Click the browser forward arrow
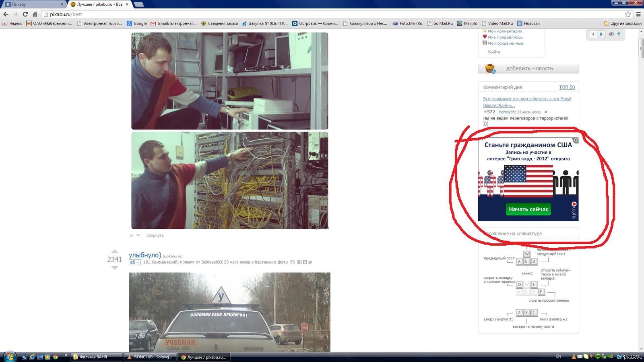This screenshot has width=644, height=362. click(15, 14)
